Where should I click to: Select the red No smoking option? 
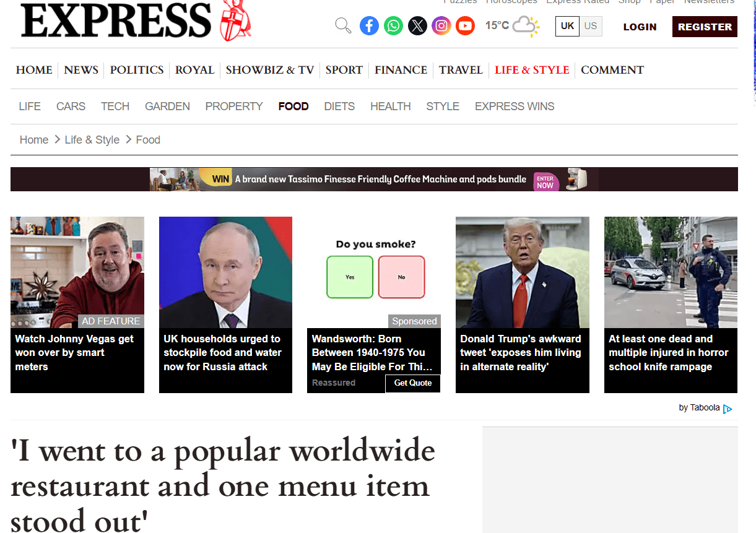[401, 277]
